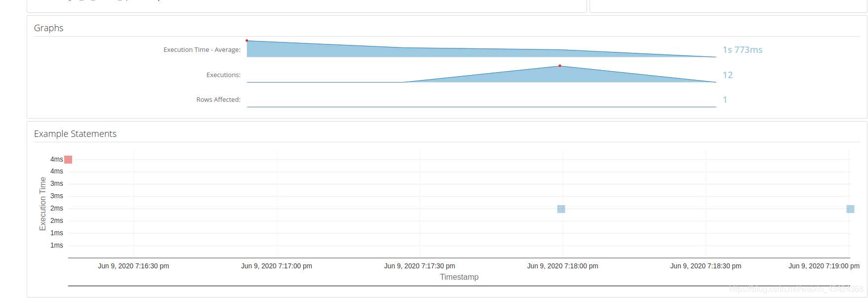Click the Jun 9, 2020 7:17:00 pm tick label

point(276,266)
